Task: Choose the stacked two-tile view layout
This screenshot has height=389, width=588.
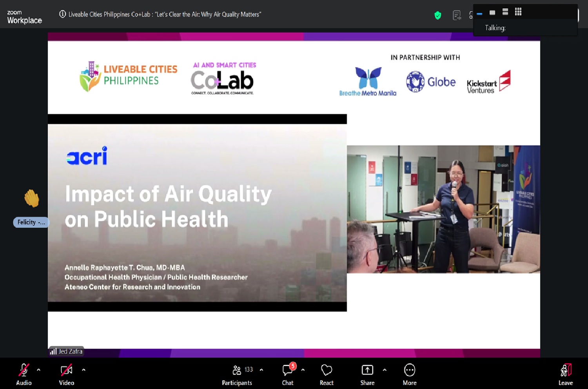Action: coord(505,12)
